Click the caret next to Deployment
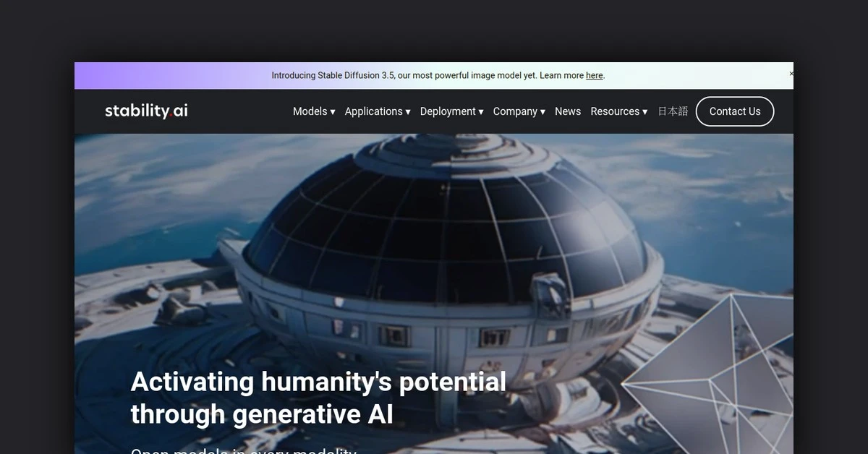Screen dimensions: 868x454 (x=481, y=112)
